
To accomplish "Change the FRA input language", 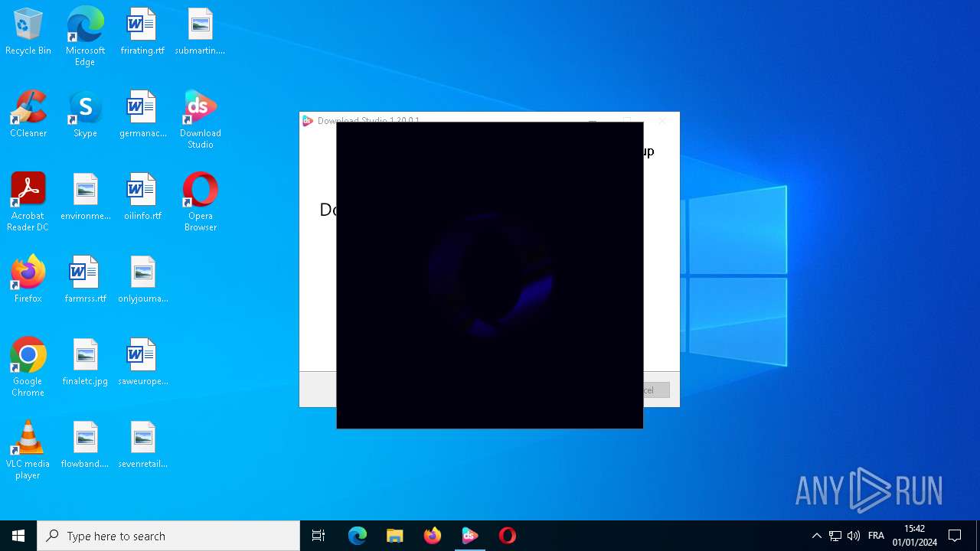I will click(x=877, y=536).
